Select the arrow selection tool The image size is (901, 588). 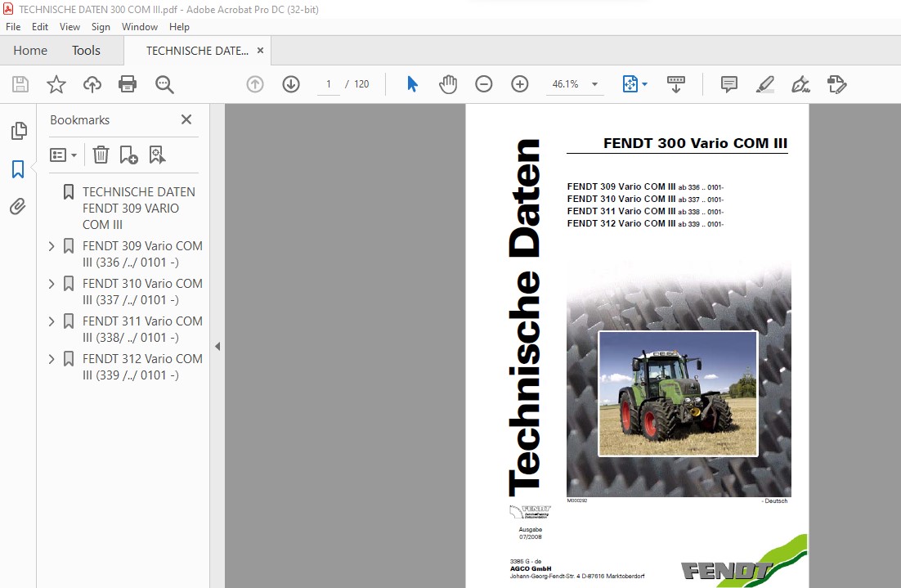point(412,84)
